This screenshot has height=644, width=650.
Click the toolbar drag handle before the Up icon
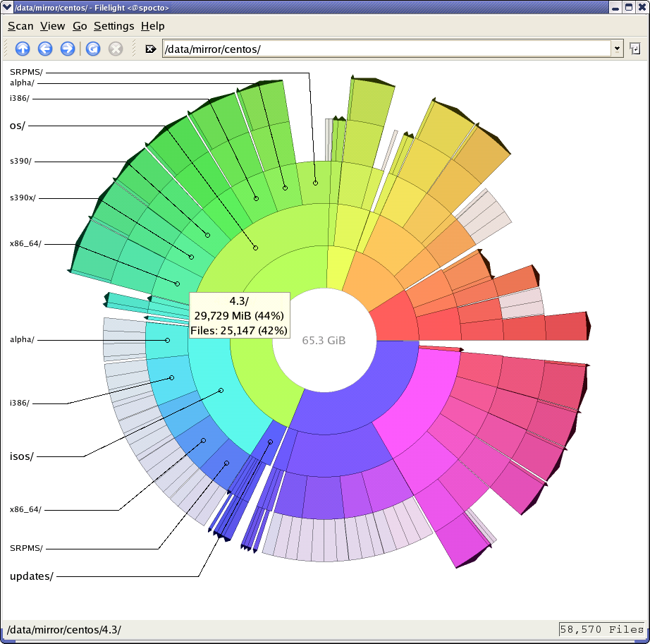6,49
